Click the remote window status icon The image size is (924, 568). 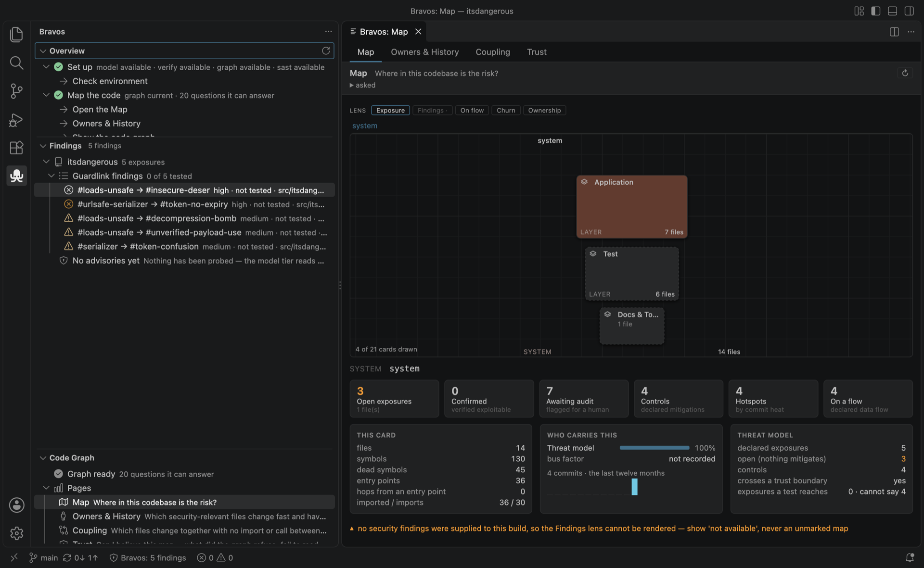tap(14, 557)
